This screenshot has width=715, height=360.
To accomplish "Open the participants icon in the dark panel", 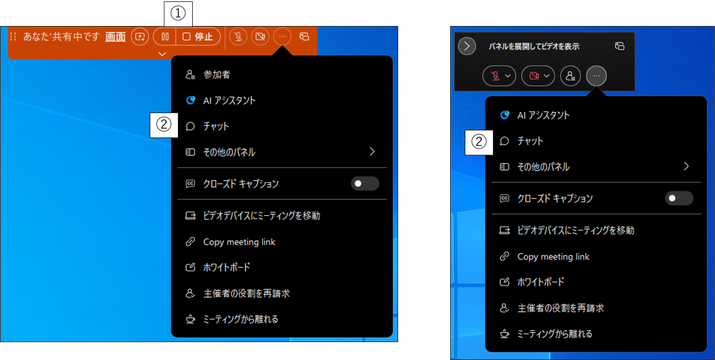I will [570, 76].
